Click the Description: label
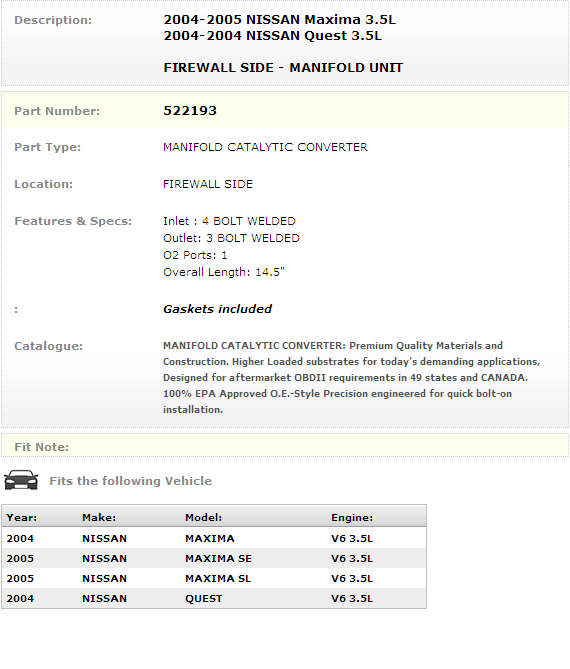Viewport: 570px width, 669px height. point(53,20)
